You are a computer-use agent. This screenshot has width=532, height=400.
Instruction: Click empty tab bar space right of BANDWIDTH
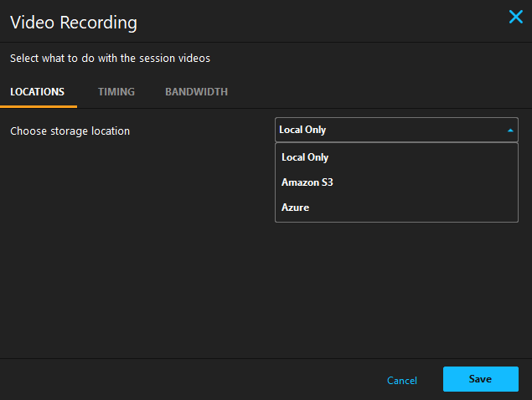[380, 92]
